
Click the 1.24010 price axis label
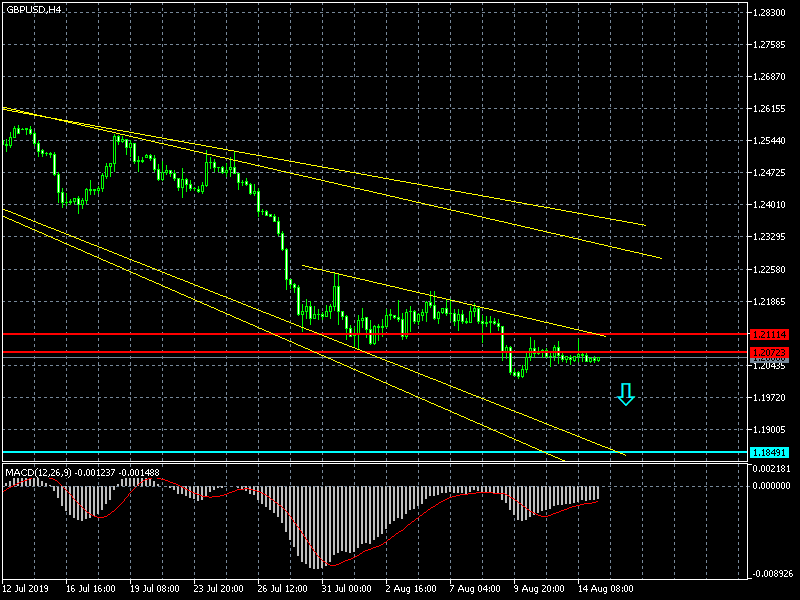(x=769, y=205)
